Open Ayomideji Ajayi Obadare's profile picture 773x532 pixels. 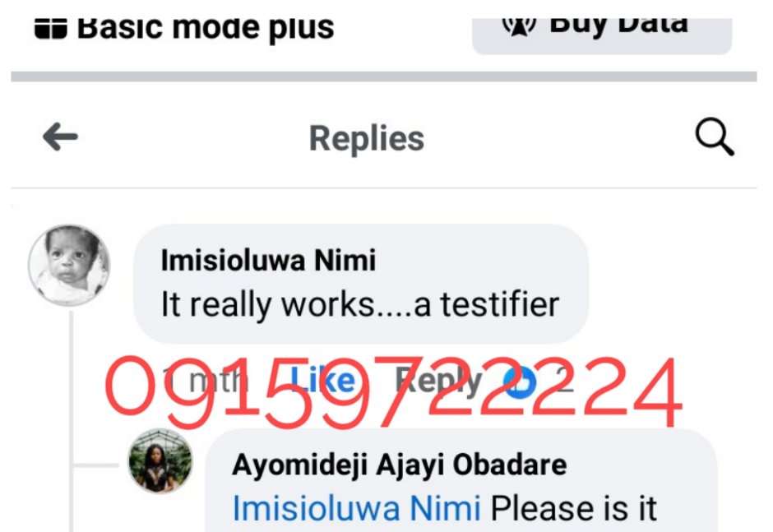point(160,461)
